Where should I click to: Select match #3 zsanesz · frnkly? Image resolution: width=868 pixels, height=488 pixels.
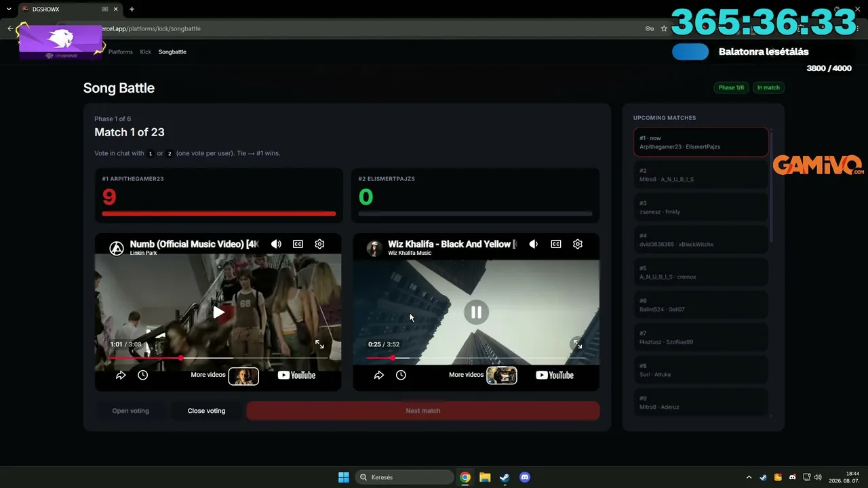(x=701, y=207)
